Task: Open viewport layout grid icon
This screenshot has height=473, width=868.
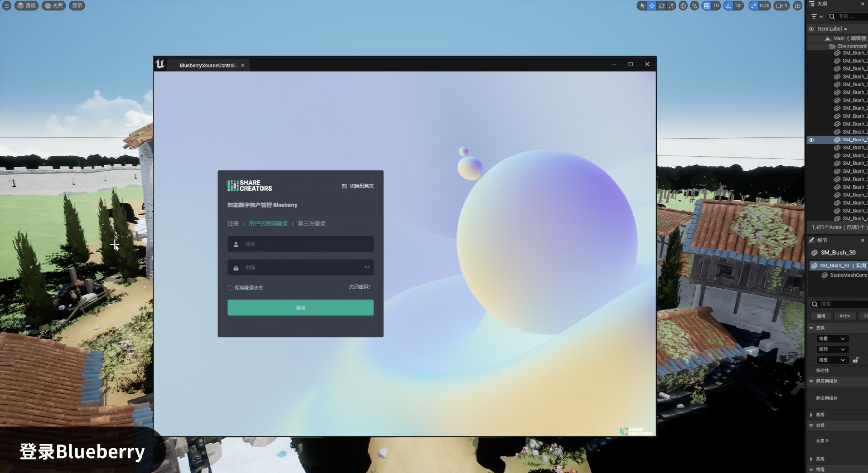Action: (x=797, y=5)
